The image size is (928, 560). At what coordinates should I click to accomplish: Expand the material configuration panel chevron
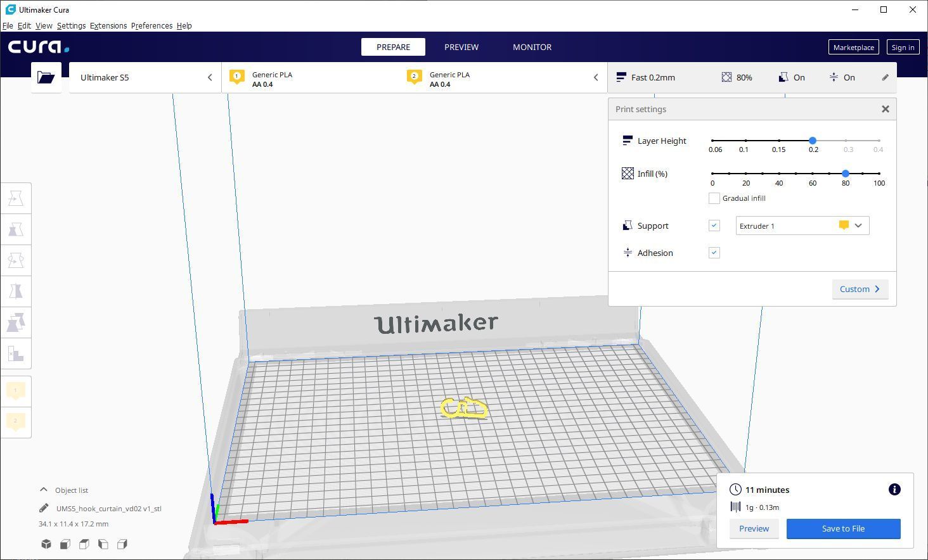point(596,77)
